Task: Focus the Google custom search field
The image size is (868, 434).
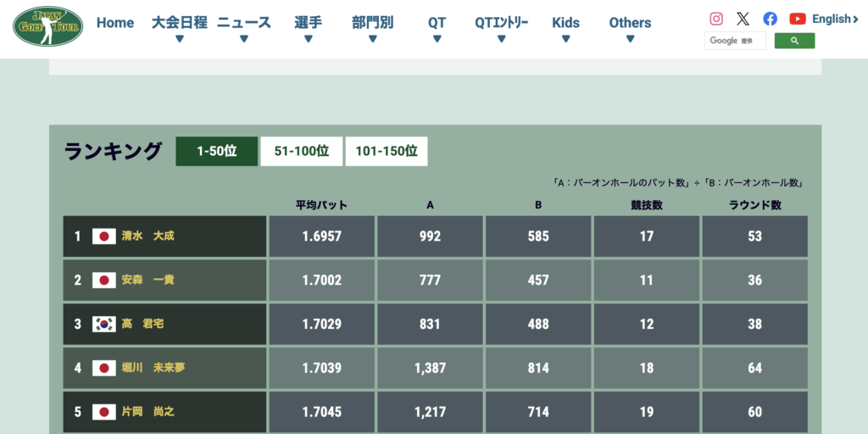Action: tap(734, 41)
